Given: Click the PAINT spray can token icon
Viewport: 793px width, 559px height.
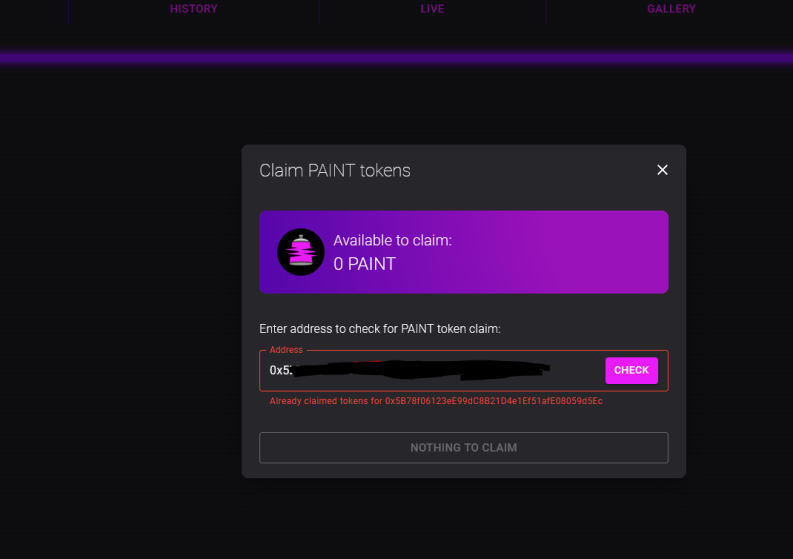Looking at the screenshot, I should 300,252.
